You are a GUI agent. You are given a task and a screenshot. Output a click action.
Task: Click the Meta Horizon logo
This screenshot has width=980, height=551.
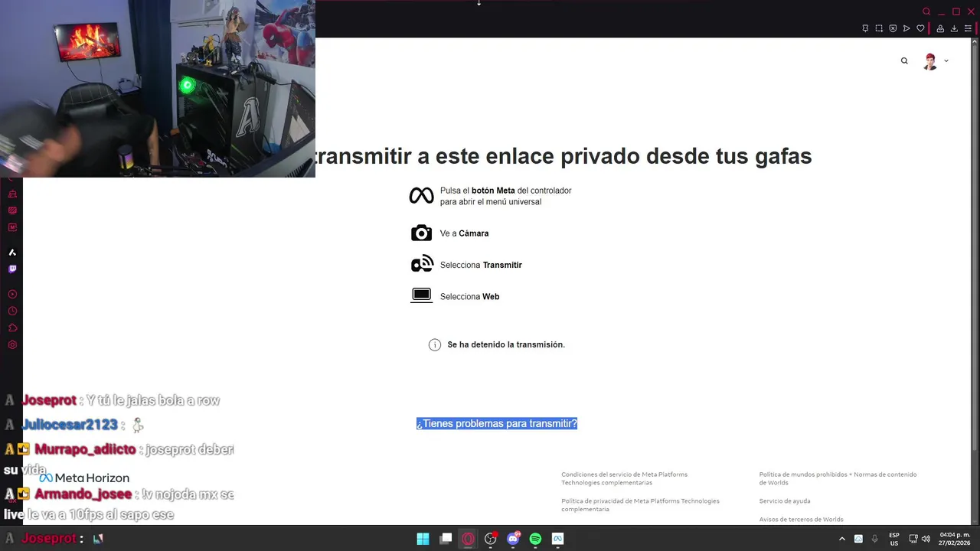[84, 478]
